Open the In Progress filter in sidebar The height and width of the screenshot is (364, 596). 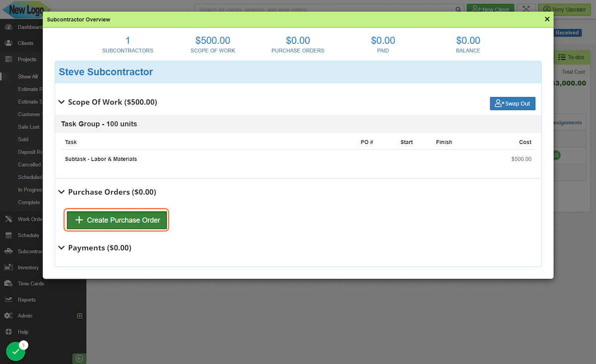coord(28,190)
